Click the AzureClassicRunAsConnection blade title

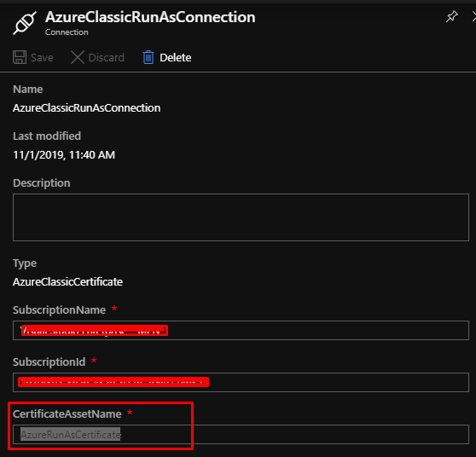(150, 17)
